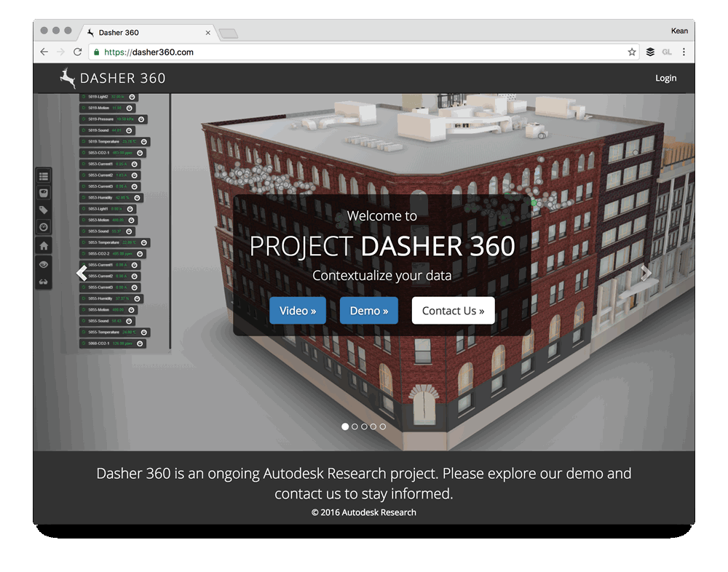Advance the carousel using the right chevron
The width and height of the screenshot is (728, 572).
[x=646, y=273]
